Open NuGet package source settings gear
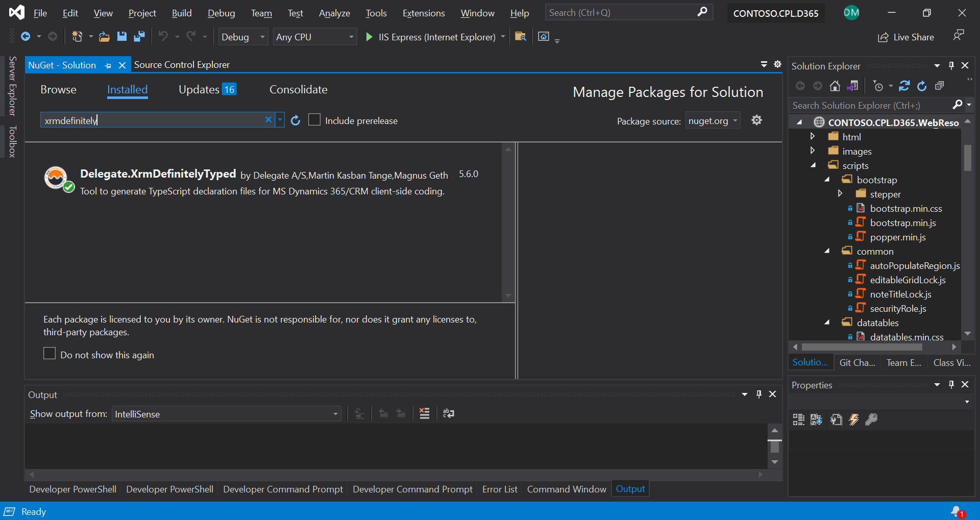980x520 pixels. coord(756,120)
